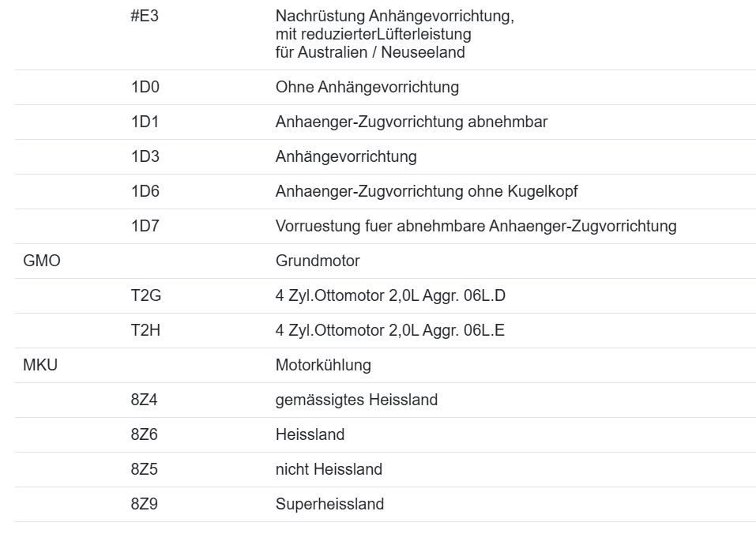Select the 06L.E Ottomotor description
This screenshot has width=756, height=545.
389,331
